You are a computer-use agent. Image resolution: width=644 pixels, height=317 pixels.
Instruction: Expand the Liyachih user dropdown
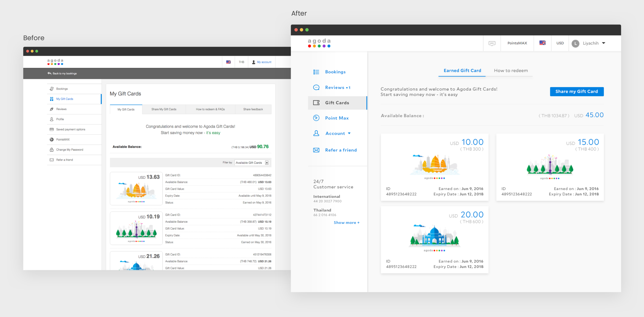pos(604,43)
